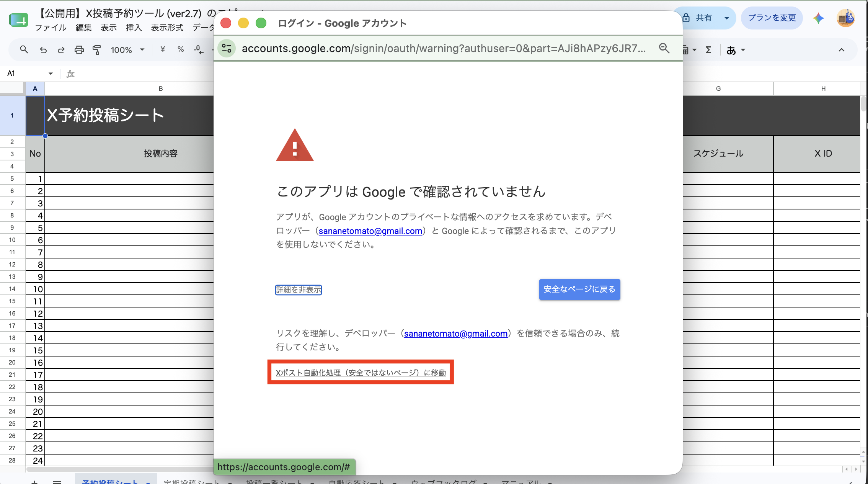This screenshot has height=484, width=868.
Task: Open the ファイル menu
Action: [51, 28]
